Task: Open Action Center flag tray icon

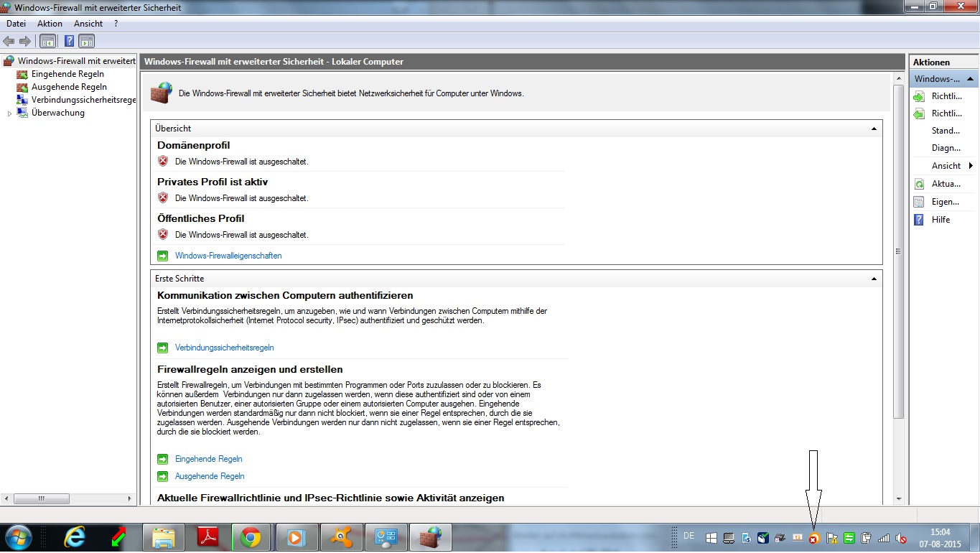Action: pyautogui.click(x=832, y=538)
